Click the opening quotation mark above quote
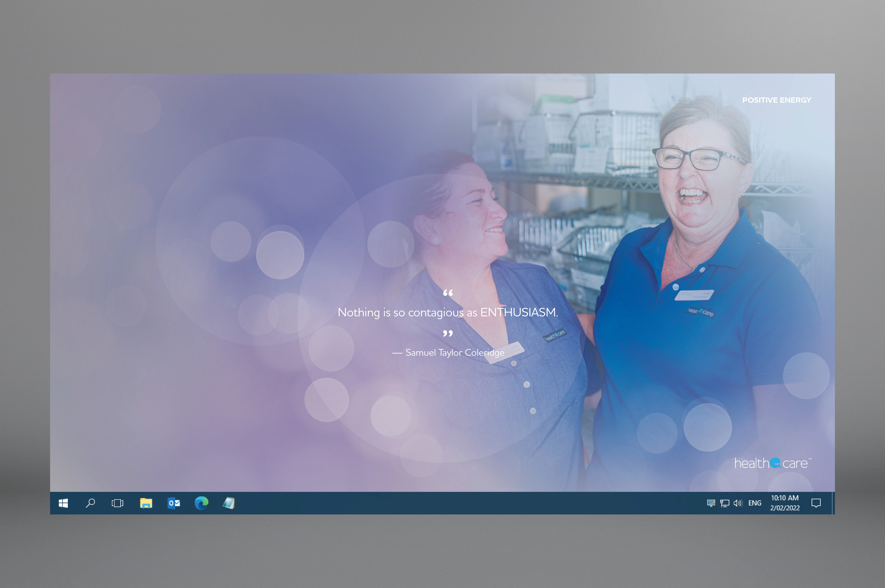 point(448,293)
